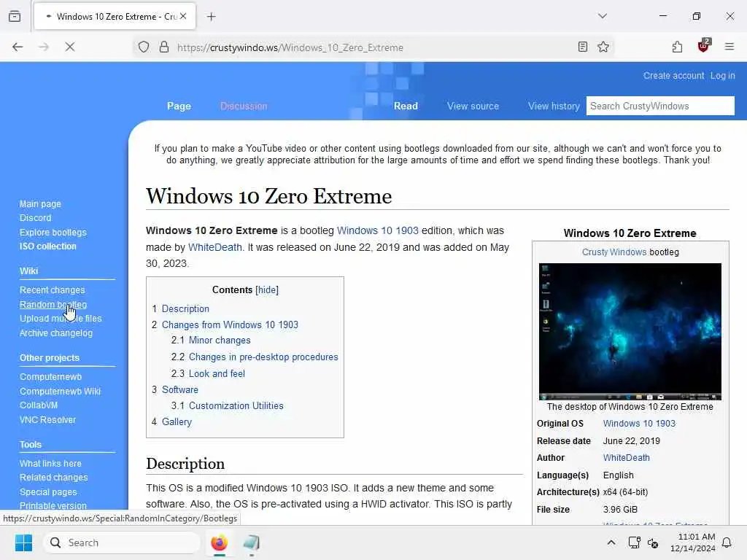747x560 pixels.
Task: Jump to Changes in pre-desktop procedures
Action: click(x=263, y=357)
